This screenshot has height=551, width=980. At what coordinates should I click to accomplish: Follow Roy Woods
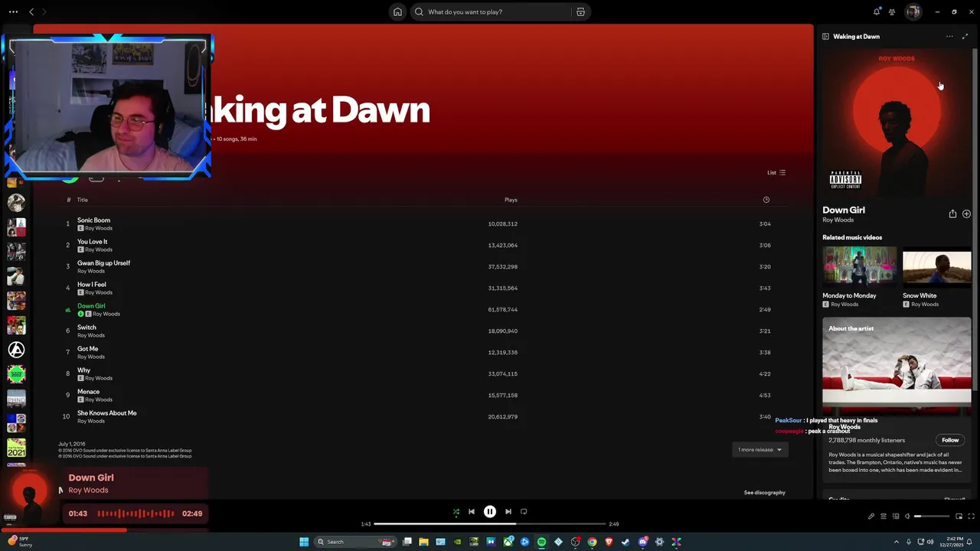(x=950, y=440)
